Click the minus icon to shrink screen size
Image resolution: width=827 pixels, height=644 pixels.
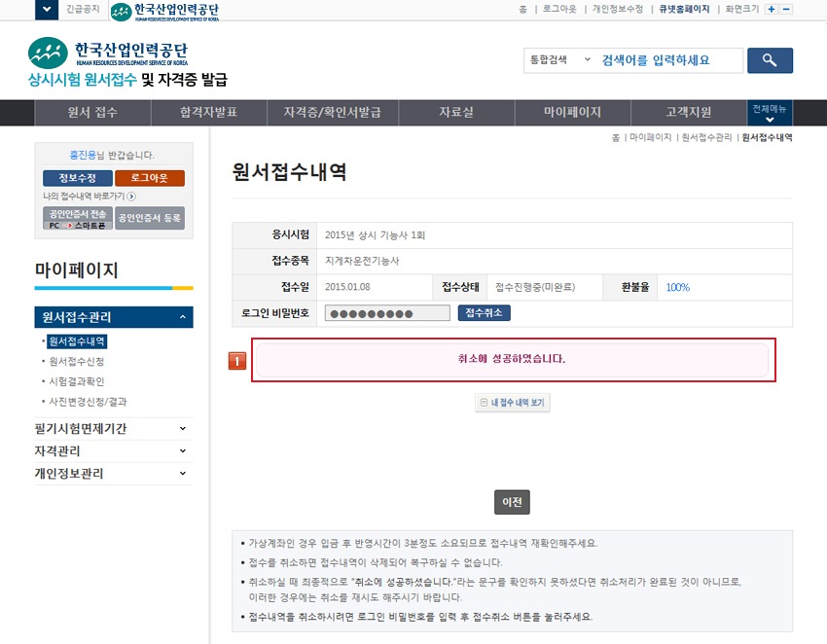coord(786,9)
